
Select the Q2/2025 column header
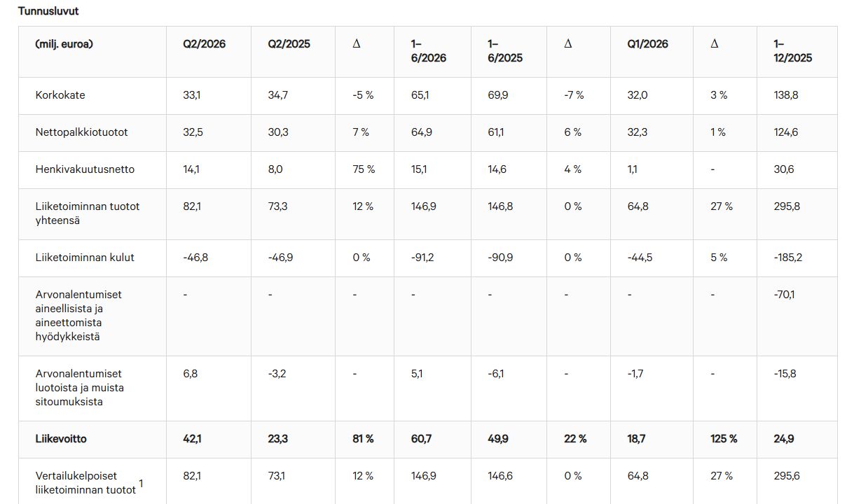pyautogui.click(x=289, y=43)
